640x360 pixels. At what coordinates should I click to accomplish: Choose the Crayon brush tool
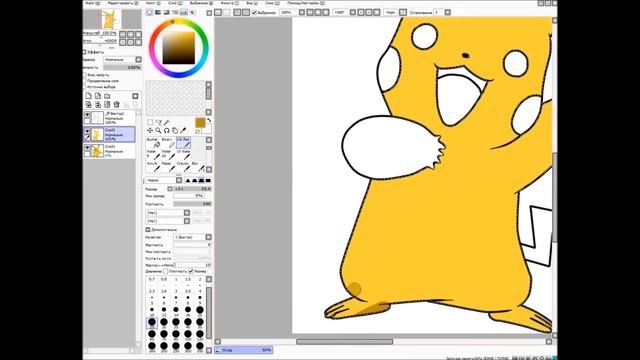click(x=183, y=166)
